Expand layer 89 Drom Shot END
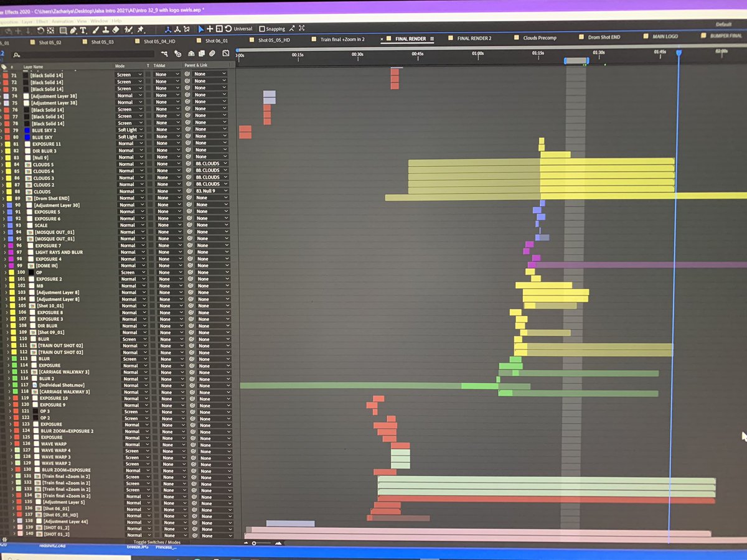This screenshot has height=560, width=747. point(4,198)
